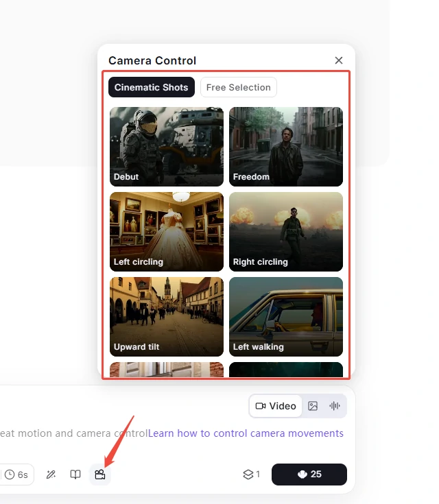Click the magic pen prompt enhance icon

(x=51, y=475)
